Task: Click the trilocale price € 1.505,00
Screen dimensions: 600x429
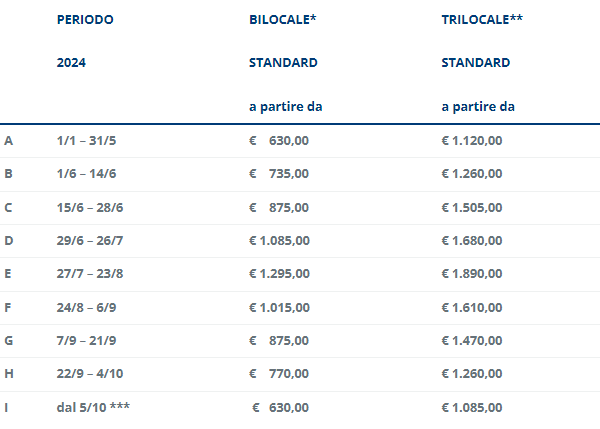Action: point(471,207)
